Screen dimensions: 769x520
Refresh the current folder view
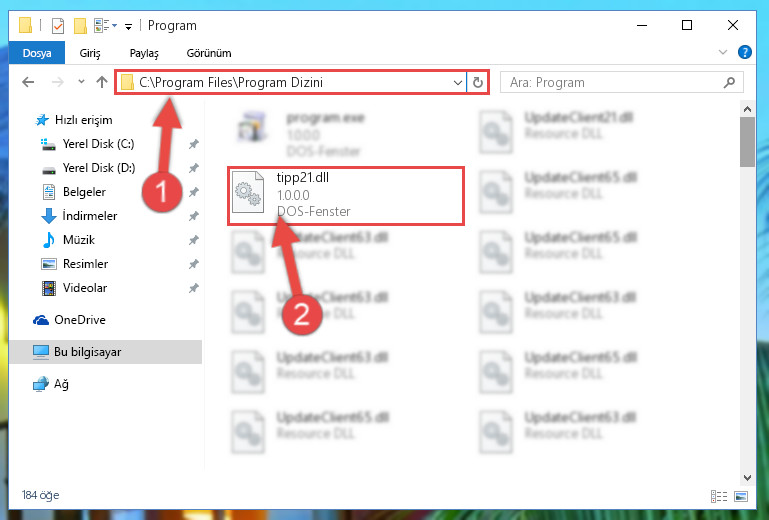point(478,82)
